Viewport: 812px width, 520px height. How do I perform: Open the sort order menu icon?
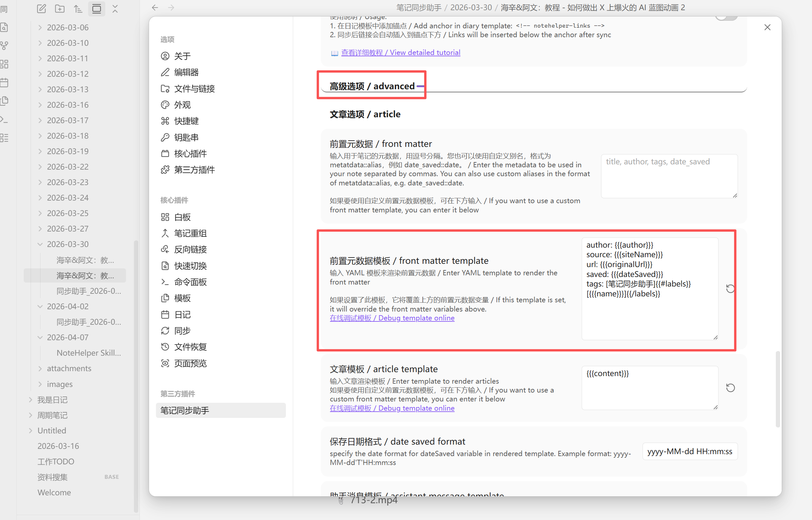[x=78, y=9]
